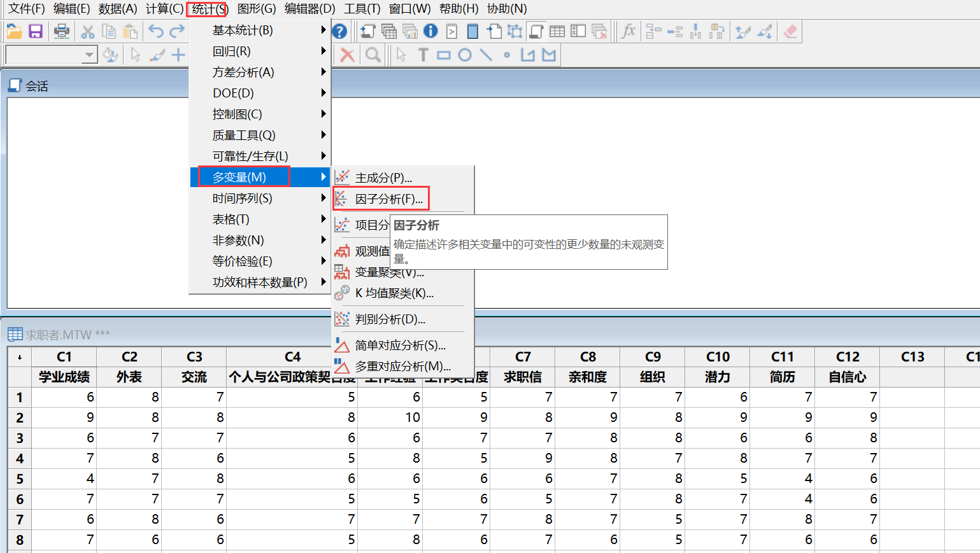Open the formula (fx) tool
Screen dimensions: 980x553
[627, 31]
